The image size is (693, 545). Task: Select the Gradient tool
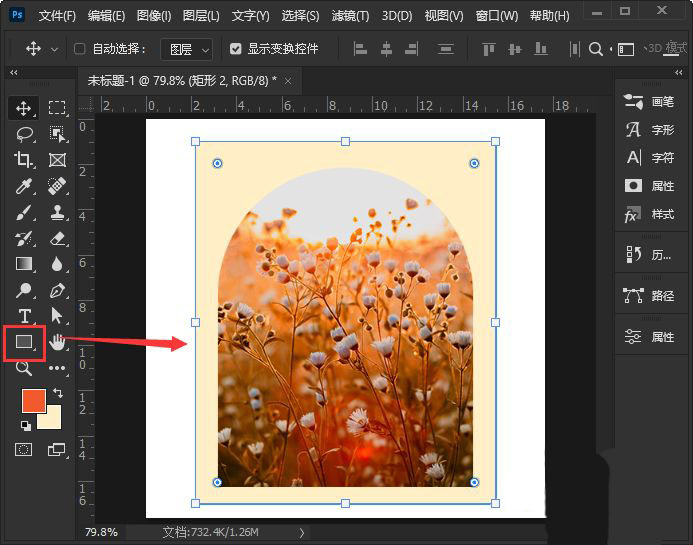coord(24,264)
